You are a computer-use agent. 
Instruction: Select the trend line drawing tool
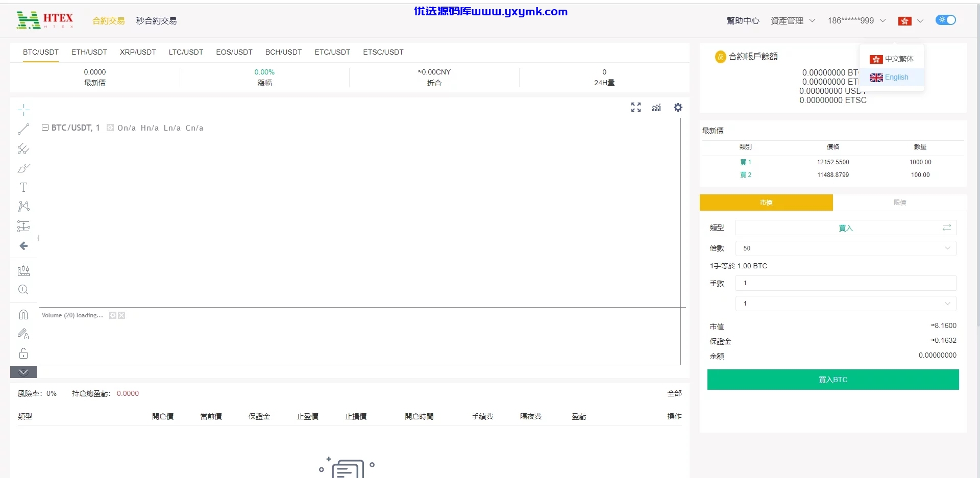click(x=23, y=130)
